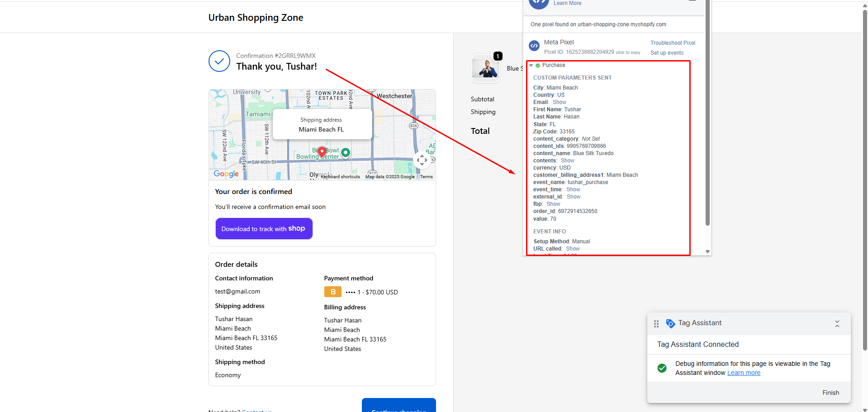Image resolution: width=868 pixels, height=412 pixels.
Task: Click the blue confirmation checkmark icon
Action: 219,61
